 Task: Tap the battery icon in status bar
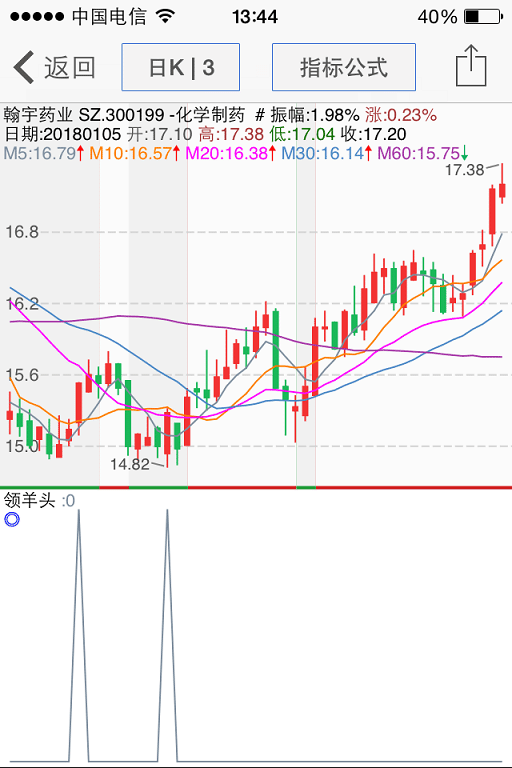click(483, 17)
